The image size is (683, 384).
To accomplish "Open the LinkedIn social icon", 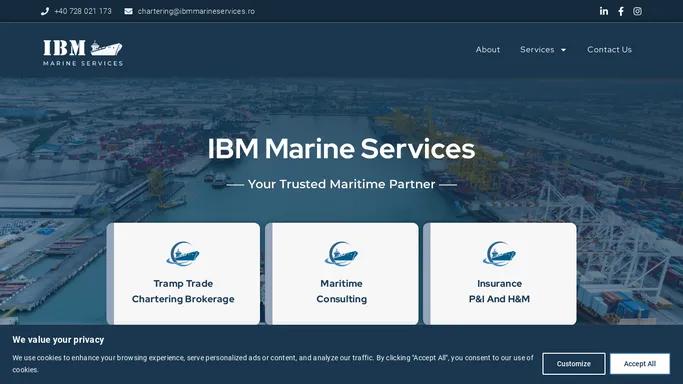I will click(603, 11).
